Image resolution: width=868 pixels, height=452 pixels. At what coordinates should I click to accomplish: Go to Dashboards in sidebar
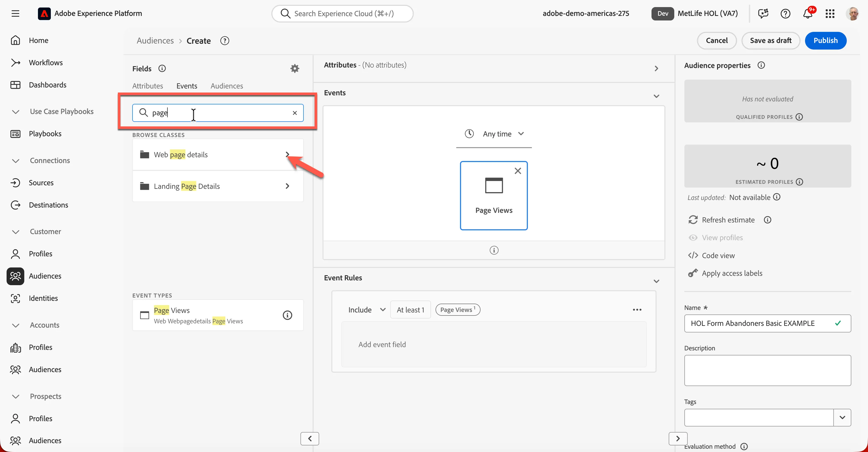pyautogui.click(x=48, y=85)
